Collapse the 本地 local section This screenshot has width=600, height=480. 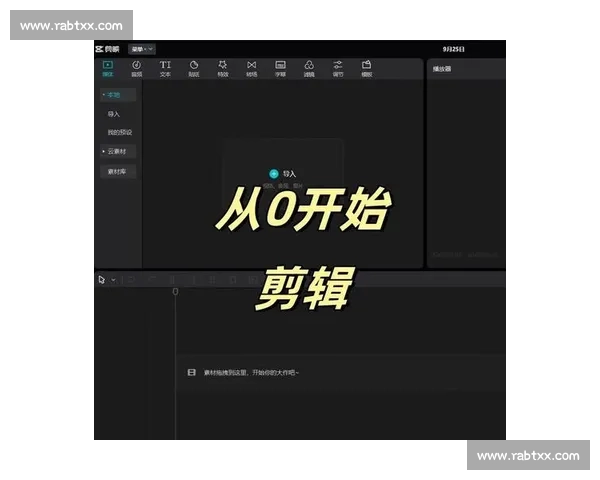[118, 95]
